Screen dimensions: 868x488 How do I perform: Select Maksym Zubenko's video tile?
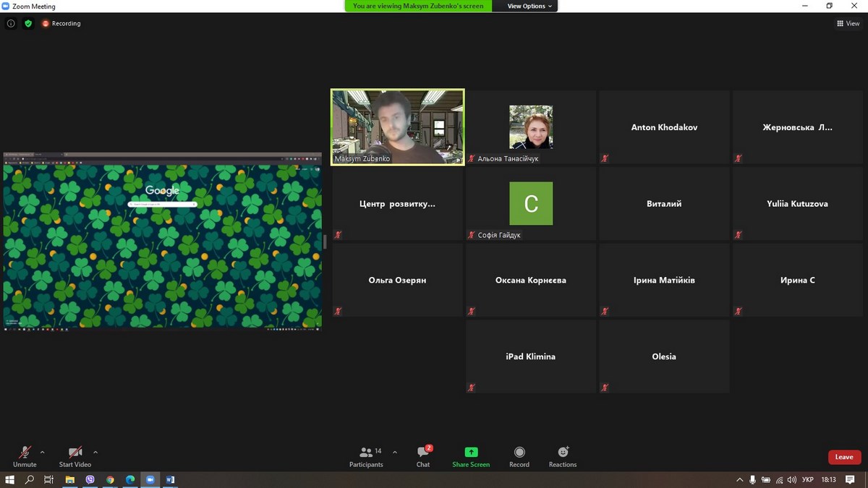pyautogui.click(x=397, y=127)
